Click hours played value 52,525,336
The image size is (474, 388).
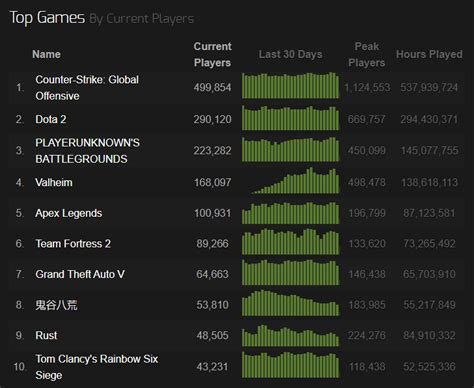[x=429, y=367]
